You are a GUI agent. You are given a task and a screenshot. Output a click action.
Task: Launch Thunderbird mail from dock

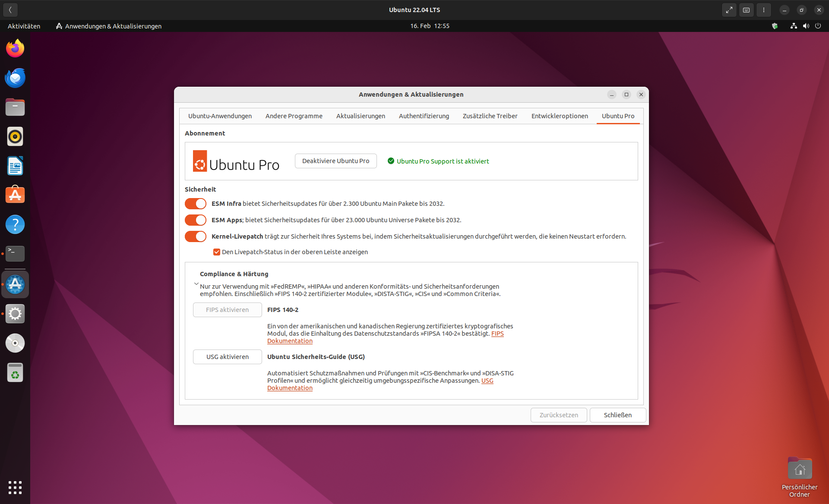click(x=15, y=78)
